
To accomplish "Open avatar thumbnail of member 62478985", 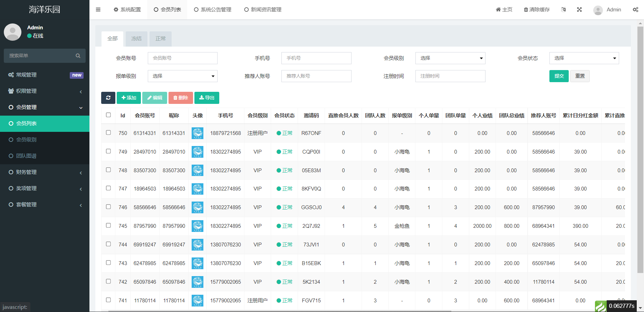I will pos(198,263).
